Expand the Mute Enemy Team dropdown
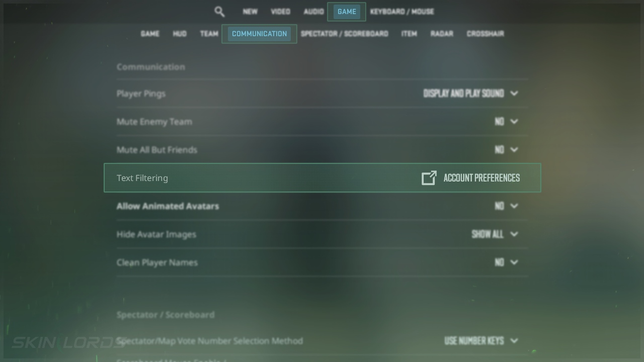The height and width of the screenshot is (362, 644). point(506,122)
